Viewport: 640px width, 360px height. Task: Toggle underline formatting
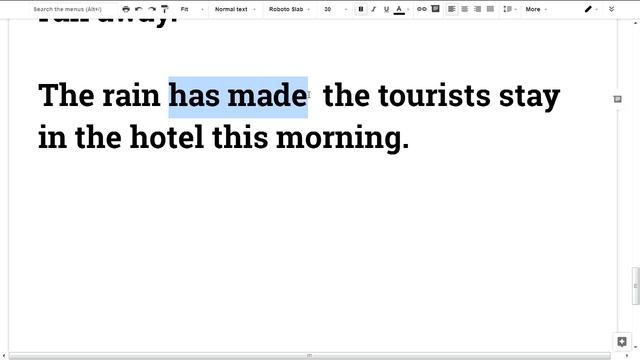[x=386, y=9]
